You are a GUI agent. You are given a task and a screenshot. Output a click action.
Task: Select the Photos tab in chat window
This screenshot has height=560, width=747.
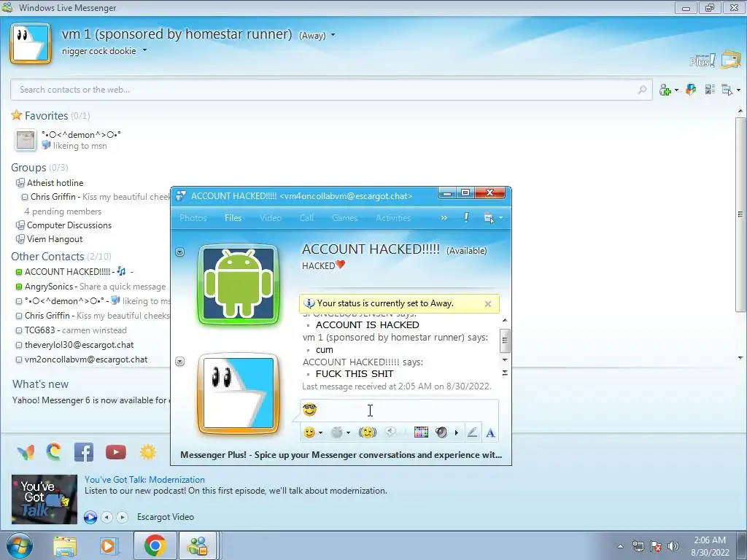pyautogui.click(x=193, y=218)
